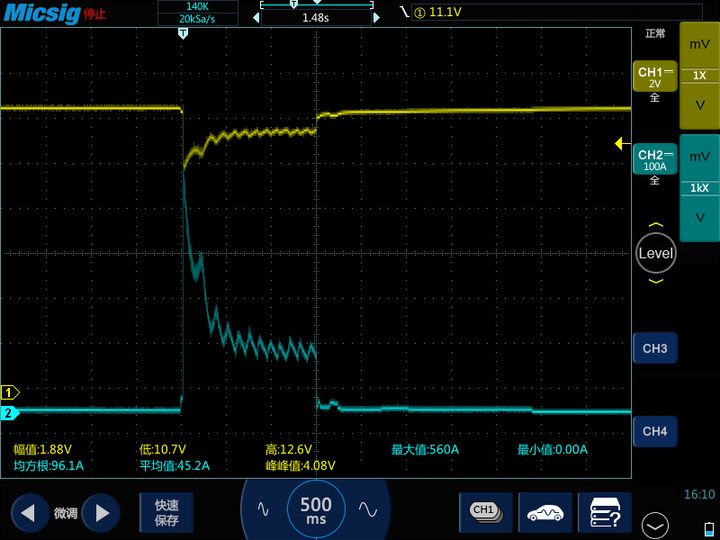Tap the 1.48s delay time field

coord(316,18)
